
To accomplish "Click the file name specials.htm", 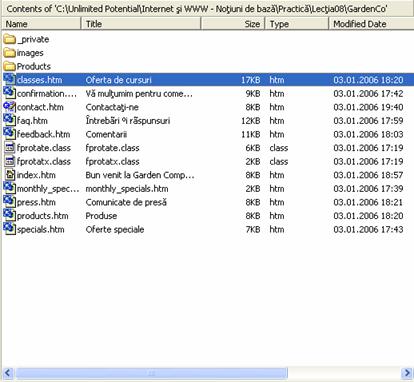I will click(x=40, y=230).
